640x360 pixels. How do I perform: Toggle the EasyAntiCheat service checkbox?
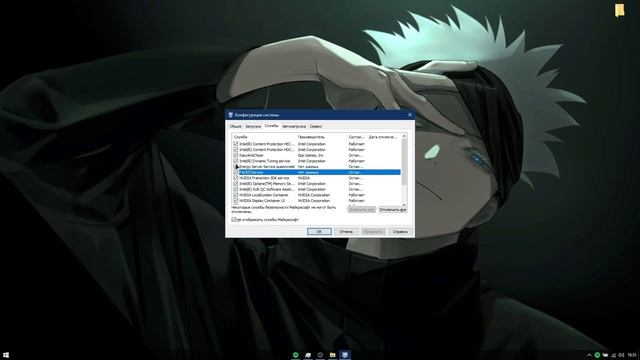tap(236, 155)
